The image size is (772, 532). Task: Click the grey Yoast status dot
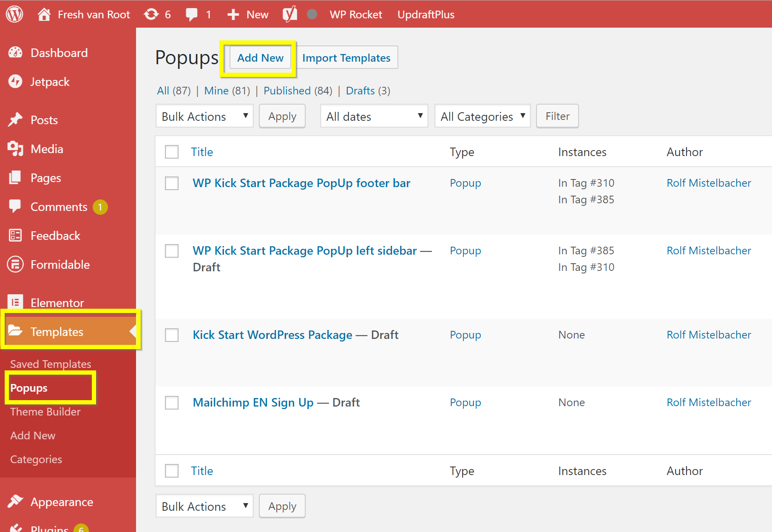312,14
